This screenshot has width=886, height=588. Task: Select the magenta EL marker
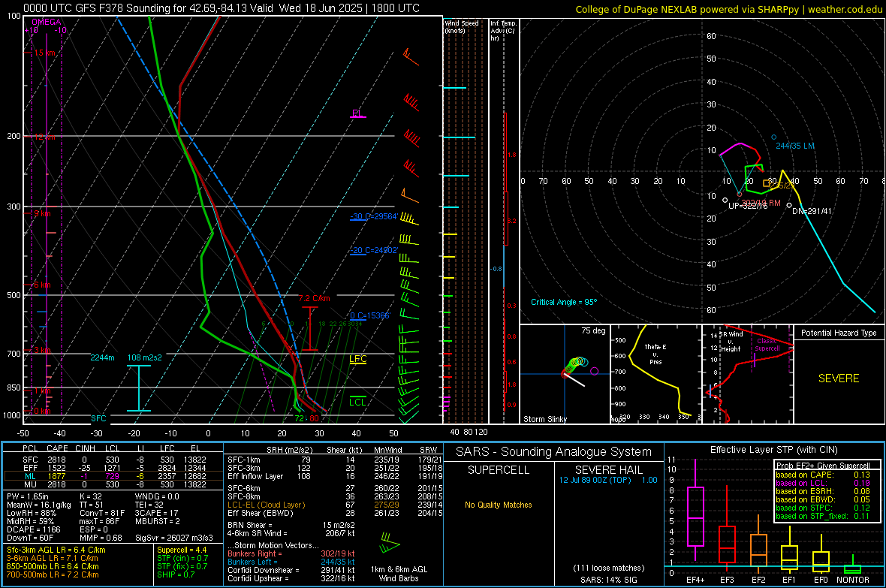pos(357,113)
